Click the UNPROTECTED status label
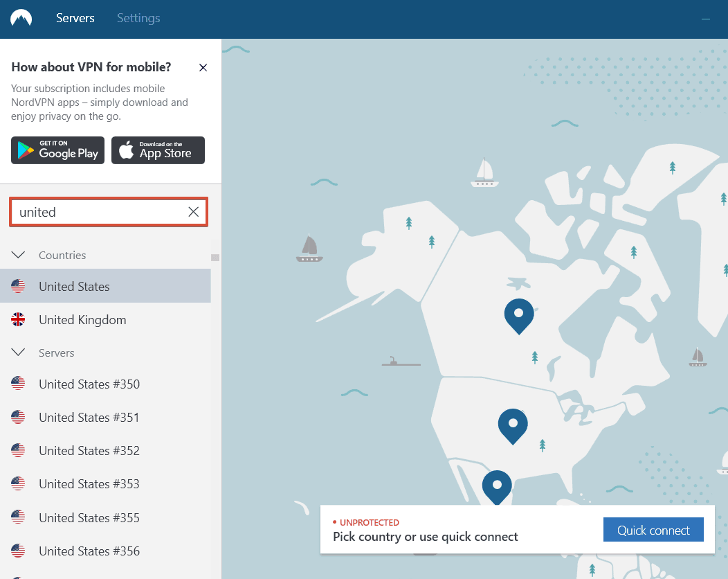 coord(369,522)
